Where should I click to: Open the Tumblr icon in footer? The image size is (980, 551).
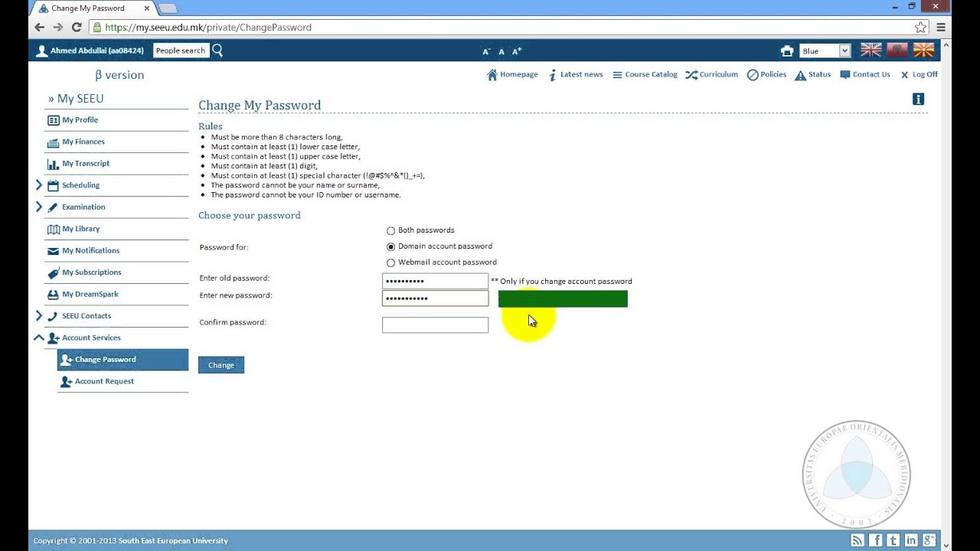[893, 540]
